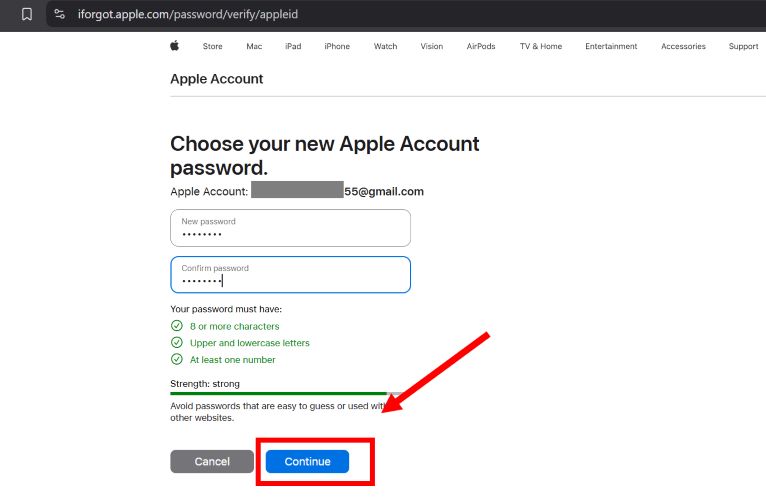
Task: Go to the iPad navigation item
Action: coord(293,46)
